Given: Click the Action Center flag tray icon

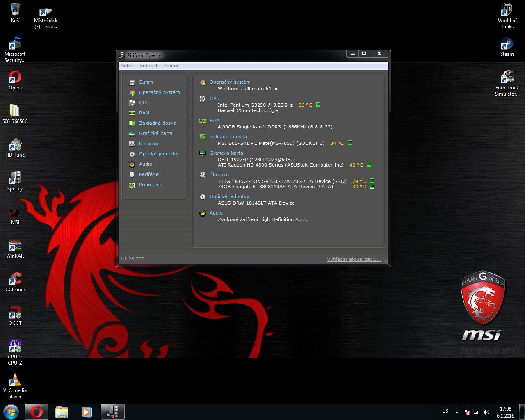Looking at the screenshot, I should (x=467, y=412).
